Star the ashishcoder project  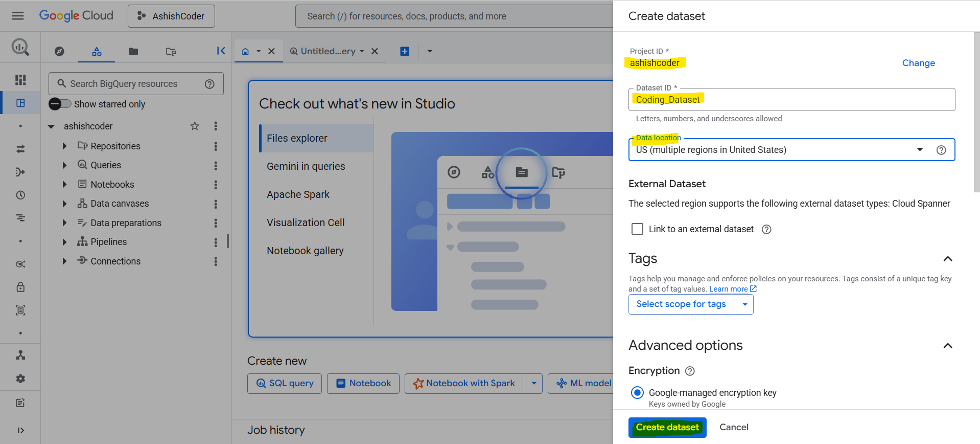click(x=195, y=126)
